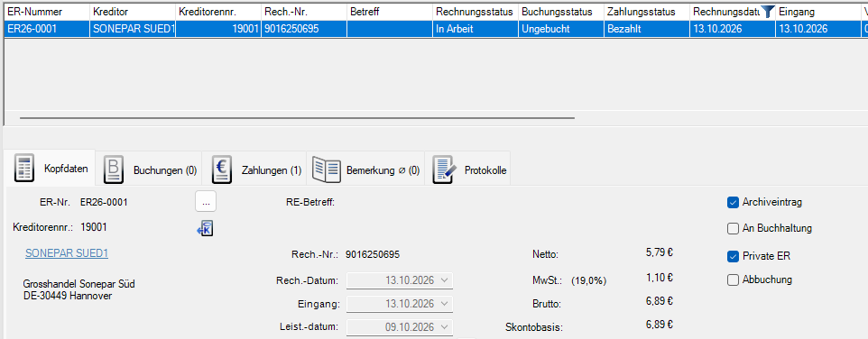The width and height of the screenshot is (868, 339).
Task: Click the Eingang column header
Action: (x=818, y=12)
